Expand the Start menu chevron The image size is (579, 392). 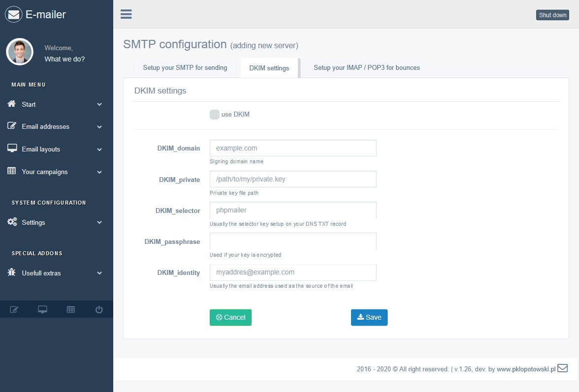99,104
